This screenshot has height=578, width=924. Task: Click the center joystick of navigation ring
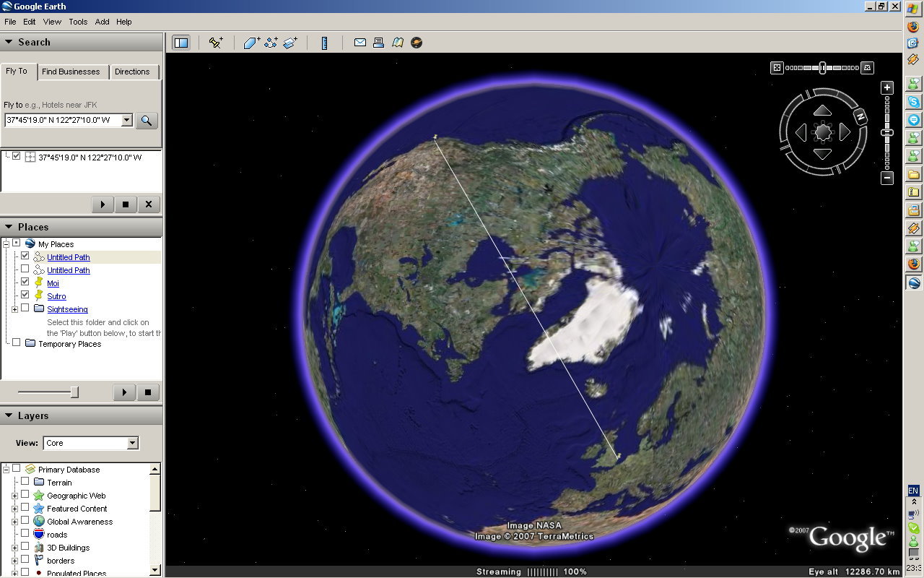(823, 132)
